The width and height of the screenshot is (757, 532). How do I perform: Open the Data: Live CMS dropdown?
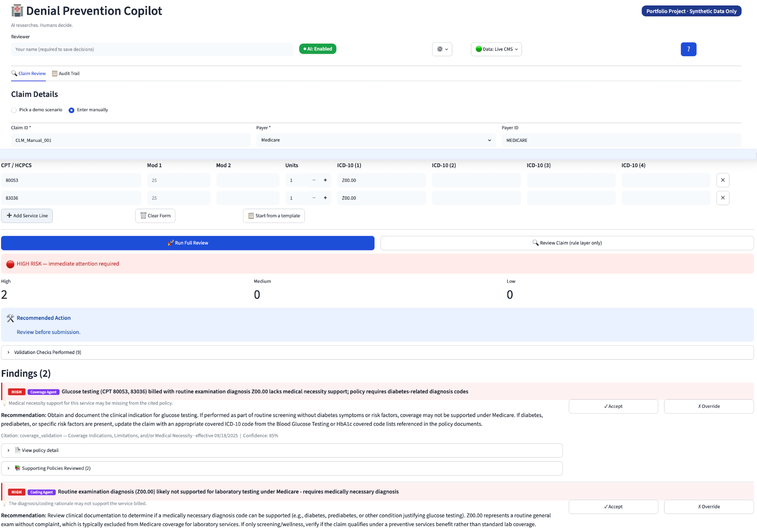pos(496,49)
